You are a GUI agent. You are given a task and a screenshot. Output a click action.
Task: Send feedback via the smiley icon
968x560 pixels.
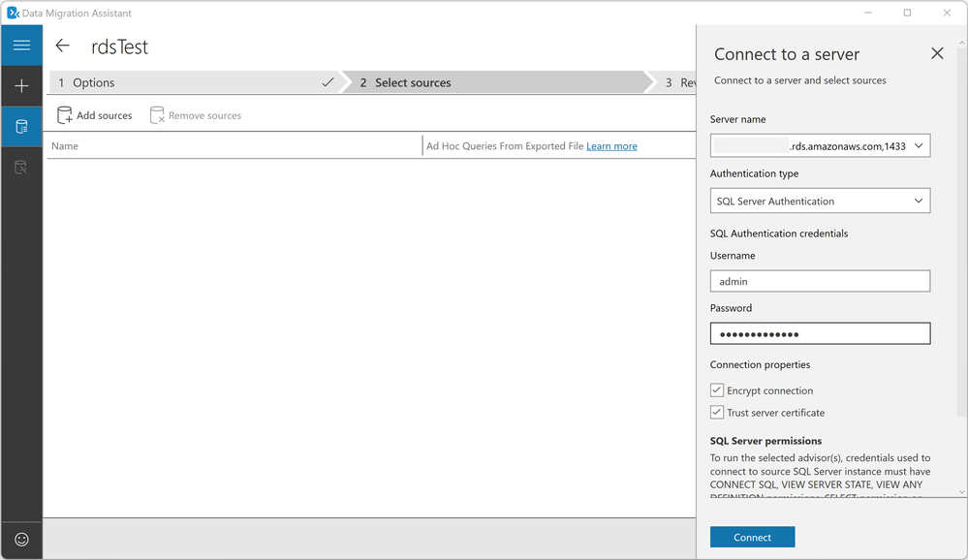point(21,540)
